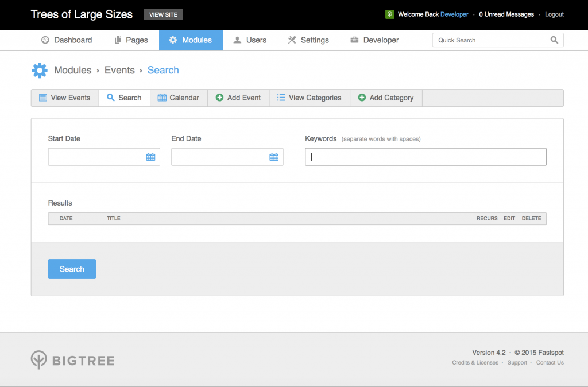This screenshot has height=387, width=588.
Task: Click into the Start Date field
Action: click(x=104, y=157)
